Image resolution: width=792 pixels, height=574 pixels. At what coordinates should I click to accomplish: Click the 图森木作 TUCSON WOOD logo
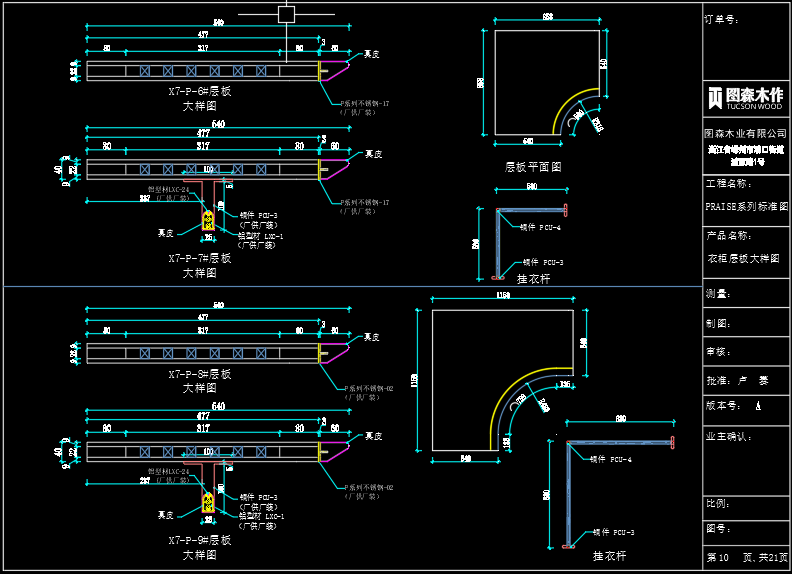tap(746, 98)
